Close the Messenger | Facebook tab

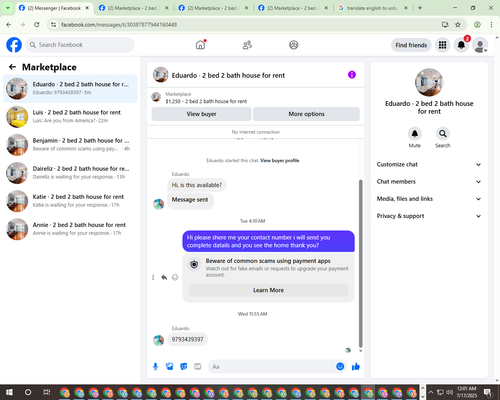click(87, 8)
